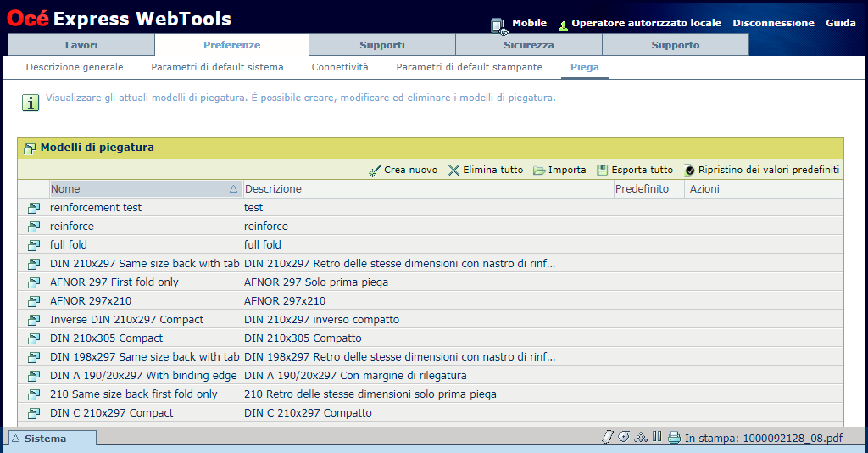This screenshot has width=868, height=453.
Task: Switch to the Preferenze tab
Action: pos(232,45)
